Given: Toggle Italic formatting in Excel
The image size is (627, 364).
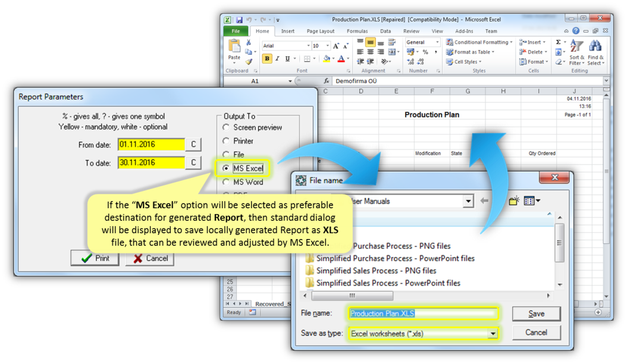Looking at the screenshot, I should 277,59.
